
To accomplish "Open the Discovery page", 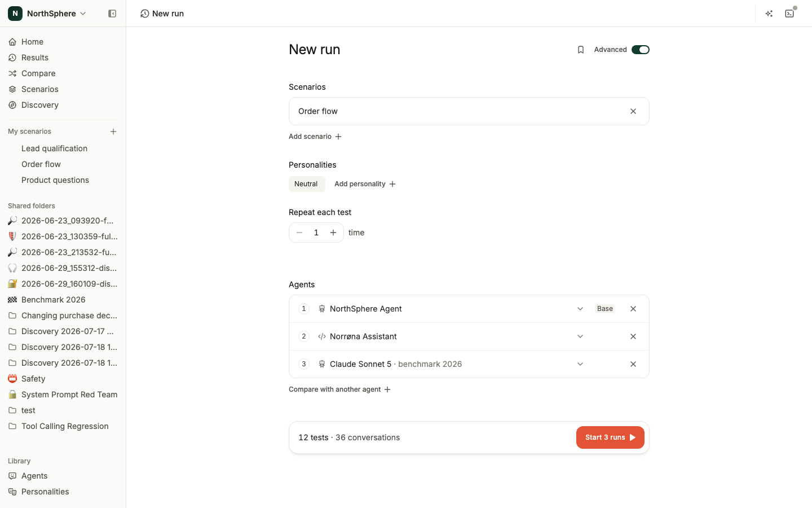I will [x=63, y=105].
